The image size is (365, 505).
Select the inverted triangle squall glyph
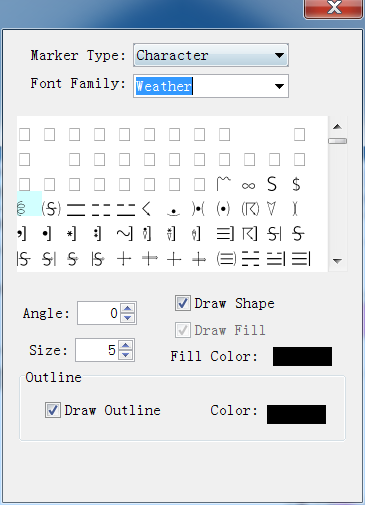click(x=272, y=209)
